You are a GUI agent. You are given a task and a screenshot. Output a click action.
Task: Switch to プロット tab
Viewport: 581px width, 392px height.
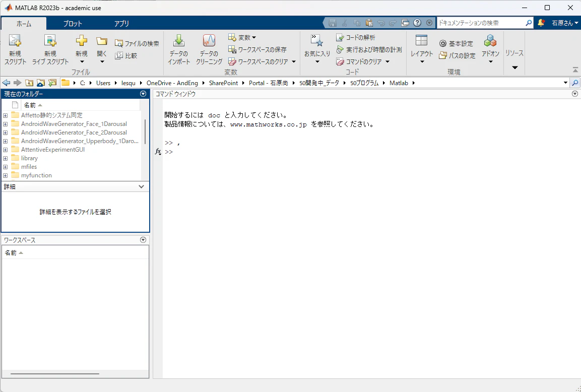pos(72,23)
